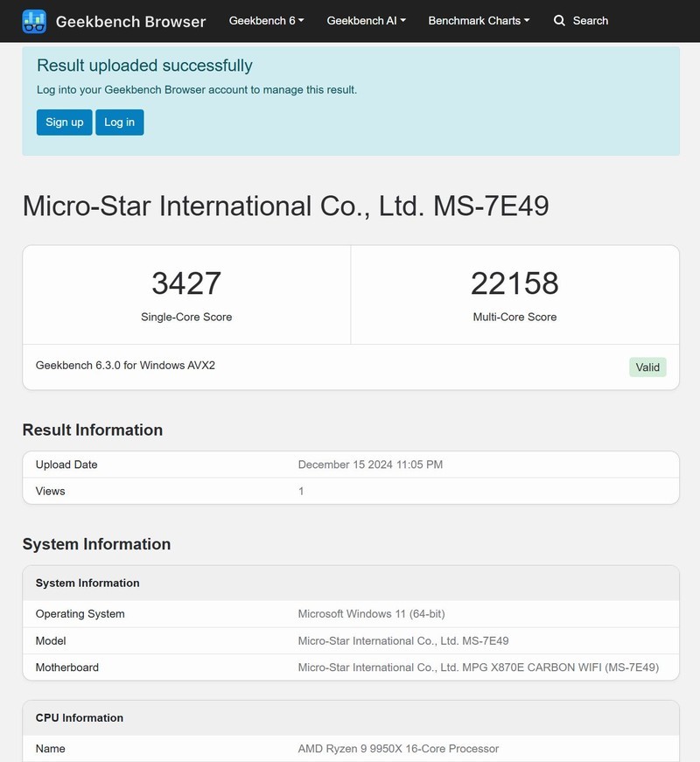The image size is (700, 762).
Task: Click the Search magnifying glass icon
Action: pos(559,20)
